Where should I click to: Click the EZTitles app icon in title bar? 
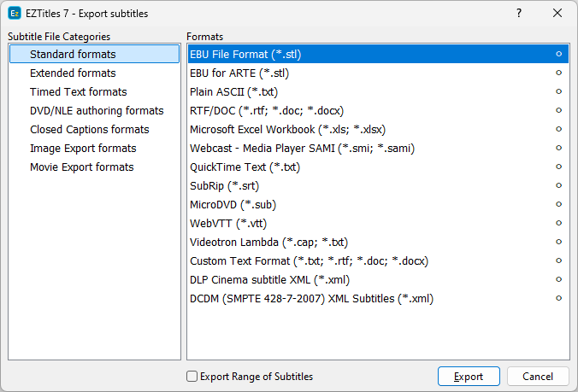[x=15, y=13]
